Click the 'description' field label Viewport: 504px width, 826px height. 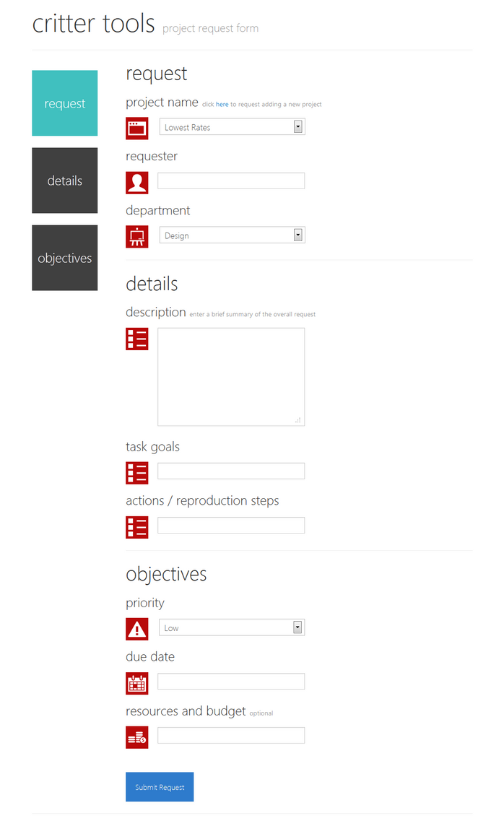[x=156, y=313]
